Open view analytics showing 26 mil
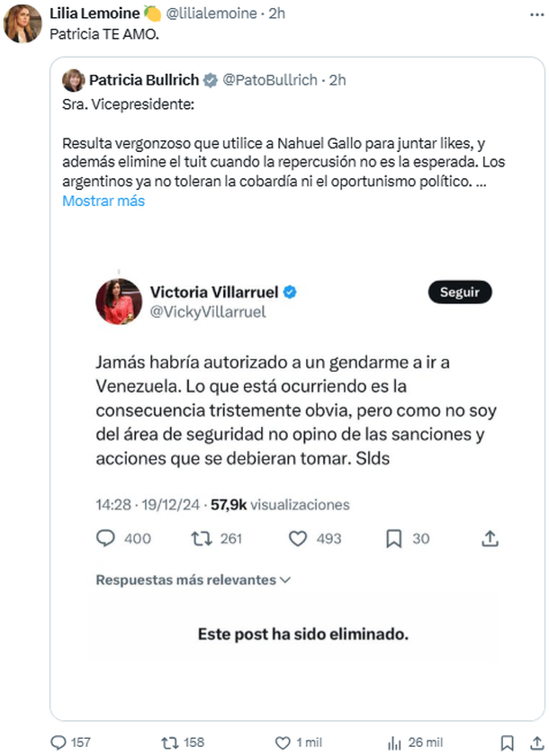 (395, 742)
